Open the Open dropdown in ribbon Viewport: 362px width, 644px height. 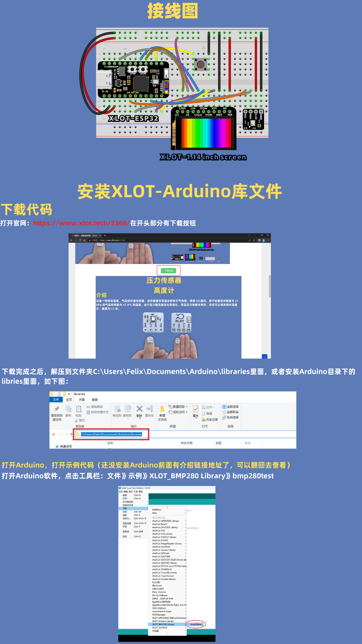tap(214, 408)
